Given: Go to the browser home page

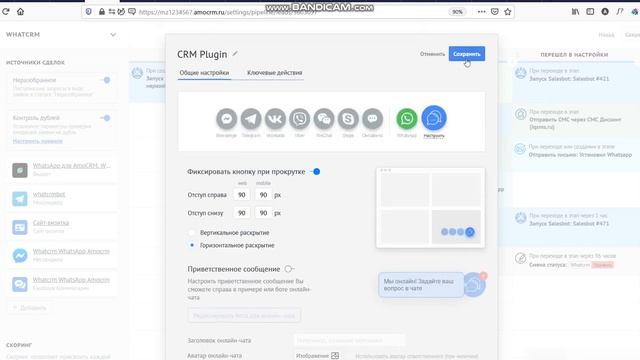Looking at the screenshot, I should coord(20,12).
